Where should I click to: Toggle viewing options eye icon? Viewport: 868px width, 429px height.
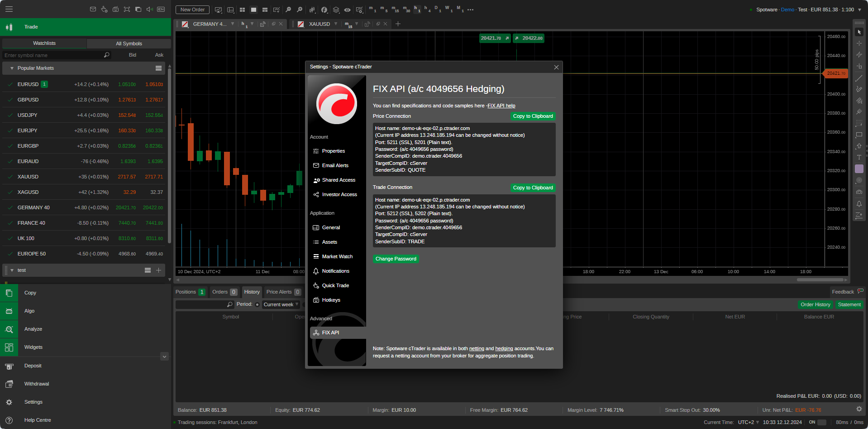pyautogui.click(x=347, y=10)
